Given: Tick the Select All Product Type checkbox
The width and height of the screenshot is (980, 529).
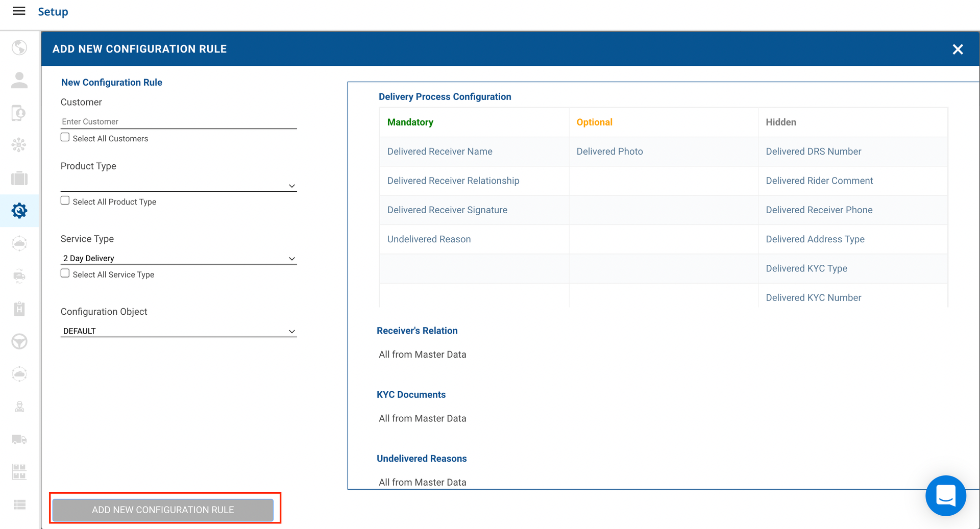Looking at the screenshot, I should pyautogui.click(x=65, y=200).
